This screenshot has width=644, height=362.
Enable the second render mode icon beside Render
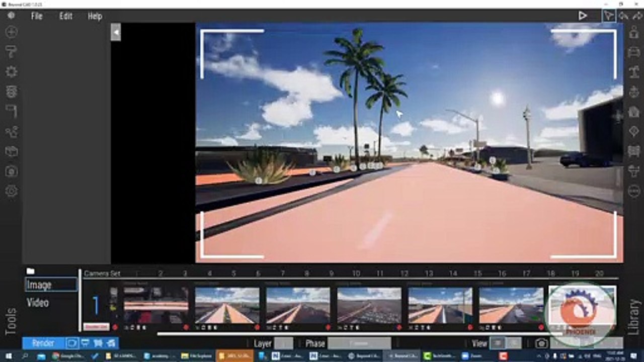85,343
